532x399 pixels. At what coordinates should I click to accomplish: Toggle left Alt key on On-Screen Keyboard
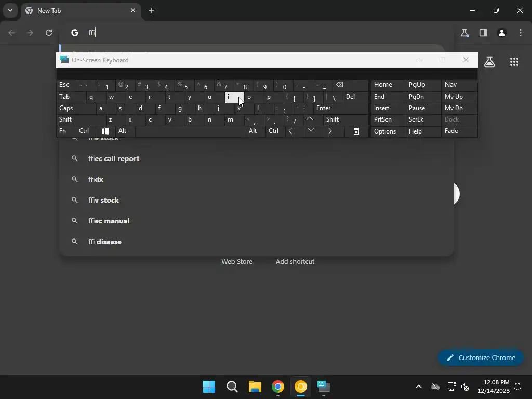click(125, 131)
